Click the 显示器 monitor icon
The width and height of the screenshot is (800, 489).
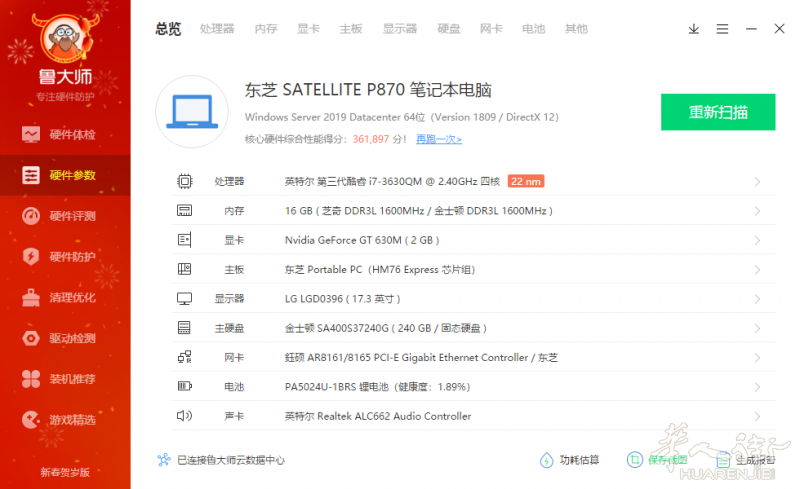coord(184,299)
